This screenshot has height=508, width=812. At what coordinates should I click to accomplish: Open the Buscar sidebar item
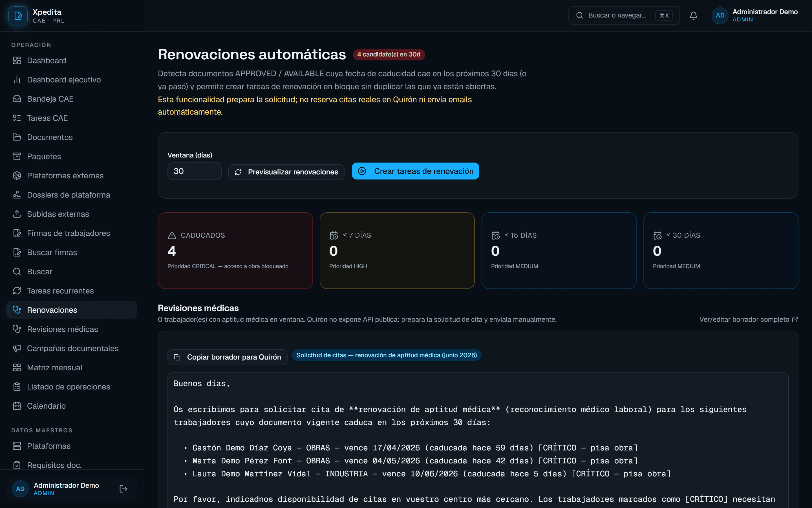point(72,271)
